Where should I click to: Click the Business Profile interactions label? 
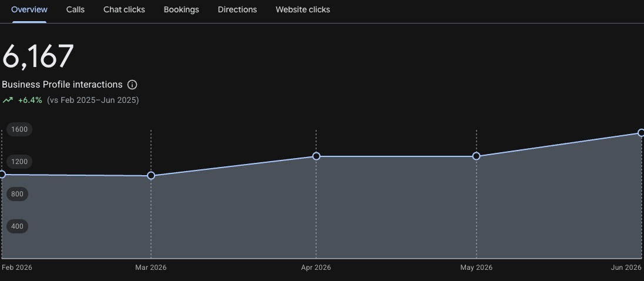(62, 85)
